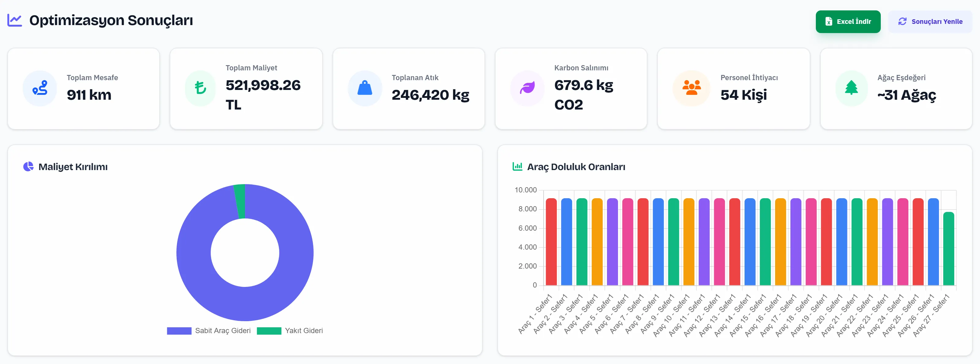Click the lira icon in Toplam Maliyet card
980x364 pixels.
click(x=200, y=88)
